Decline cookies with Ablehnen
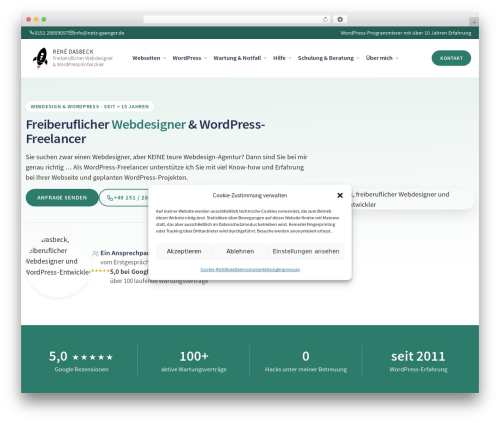This screenshot has width=500, height=423. [240, 251]
